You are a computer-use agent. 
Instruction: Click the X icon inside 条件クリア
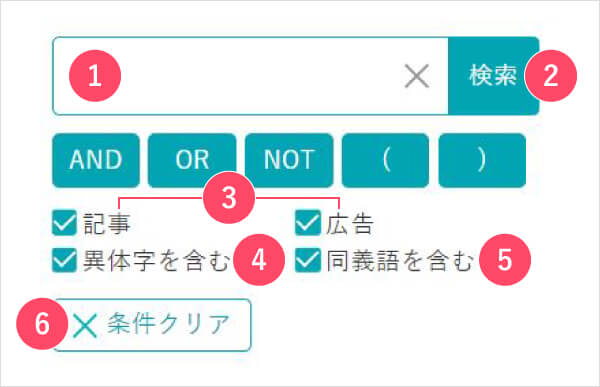[x=85, y=325]
